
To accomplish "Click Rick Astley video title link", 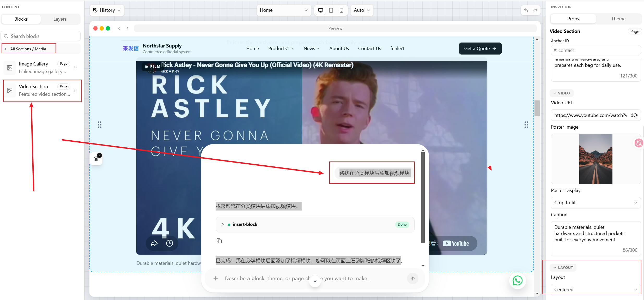I will click(x=257, y=65).
